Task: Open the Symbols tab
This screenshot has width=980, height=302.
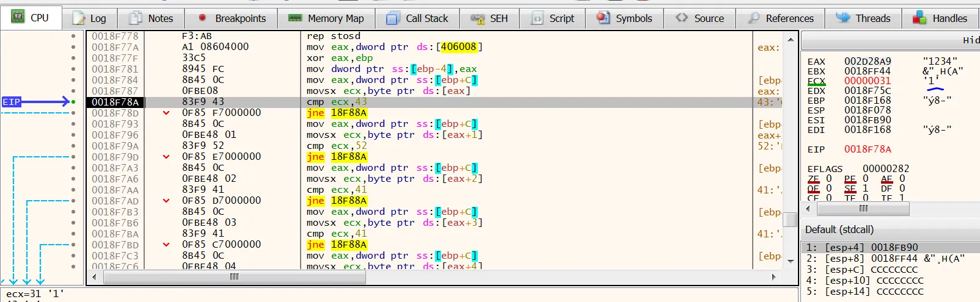Action: 624,18
